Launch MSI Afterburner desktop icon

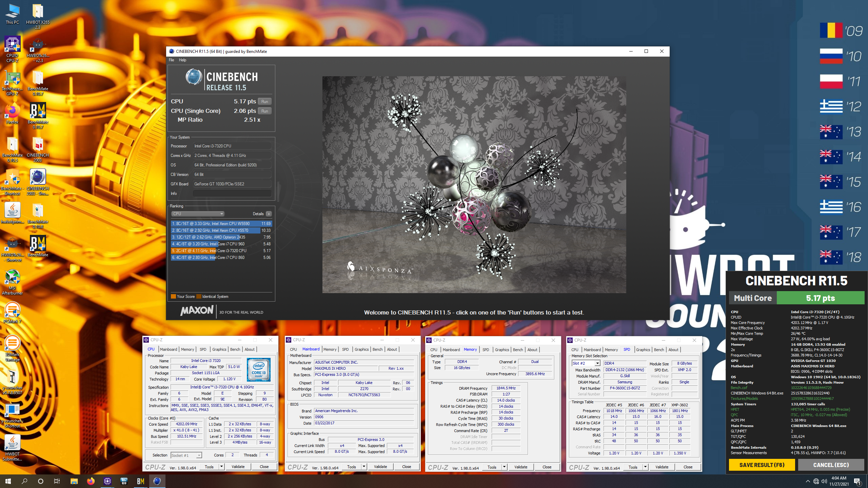[x=13, y=282]
